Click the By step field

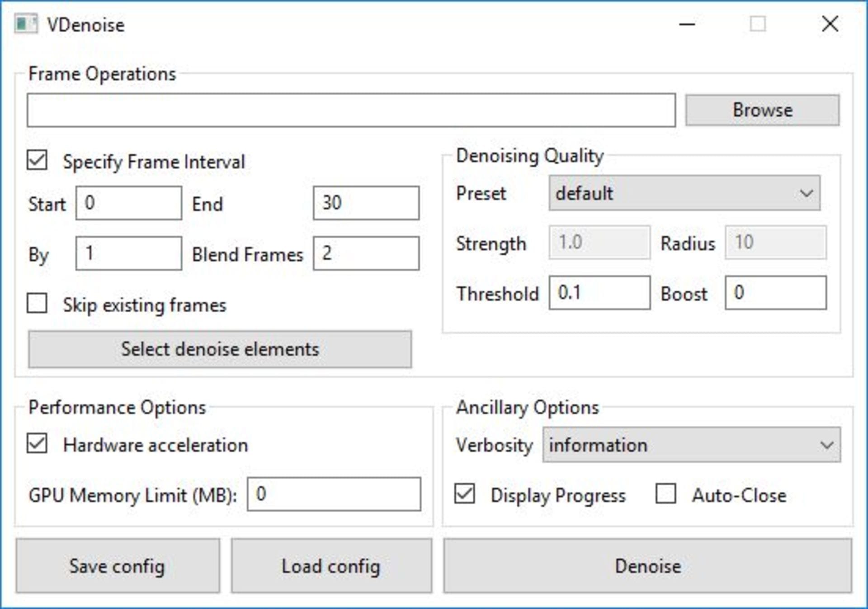(x=129, y=253)
